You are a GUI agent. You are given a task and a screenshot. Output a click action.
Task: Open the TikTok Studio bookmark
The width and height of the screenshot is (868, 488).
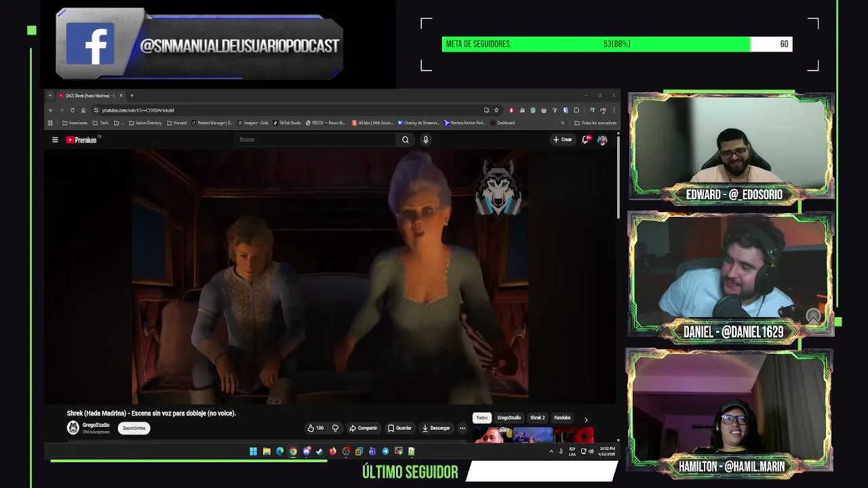(287, 123)
